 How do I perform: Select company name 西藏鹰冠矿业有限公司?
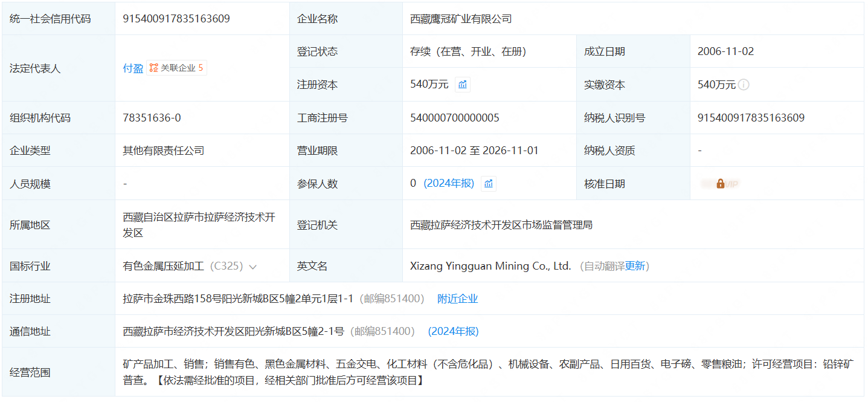pos(461,19)
